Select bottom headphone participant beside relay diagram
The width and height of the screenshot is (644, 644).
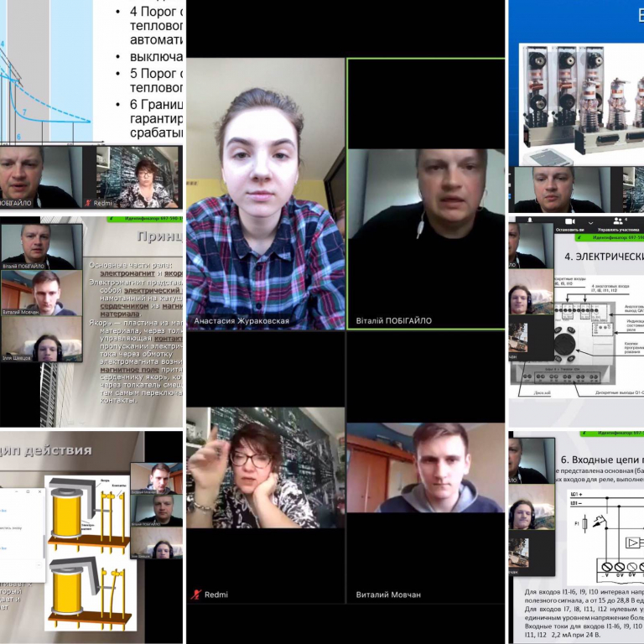click(157, 543)
